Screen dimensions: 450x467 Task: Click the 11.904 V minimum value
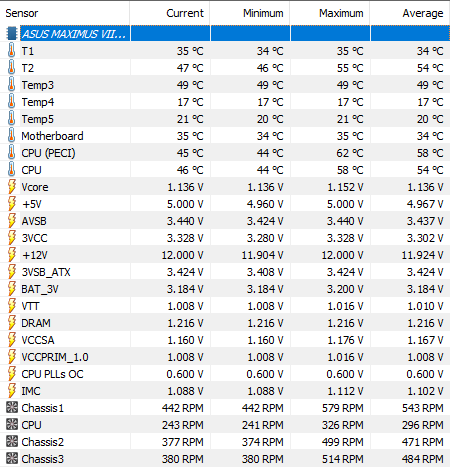point(263,255)
